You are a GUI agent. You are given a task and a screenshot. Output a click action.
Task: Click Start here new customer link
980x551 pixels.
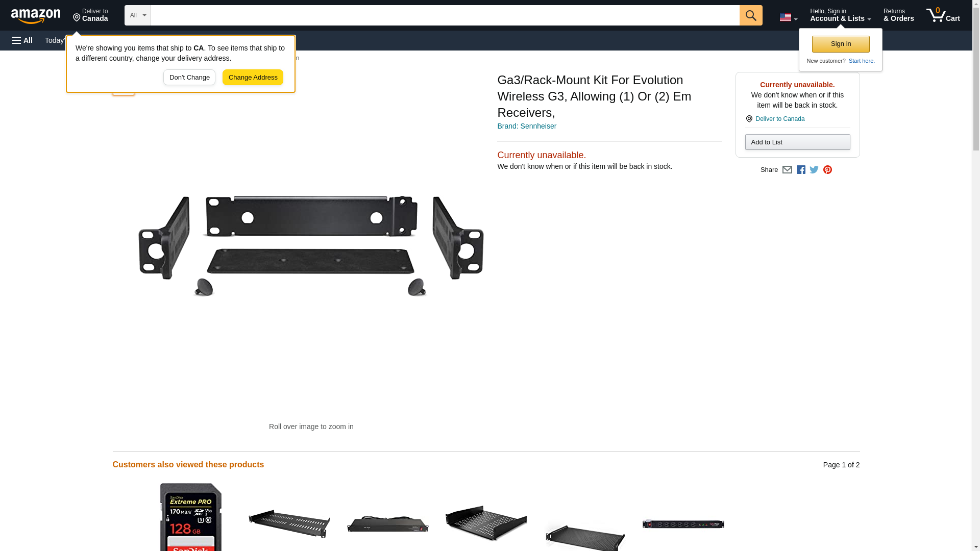click(862, 61)
